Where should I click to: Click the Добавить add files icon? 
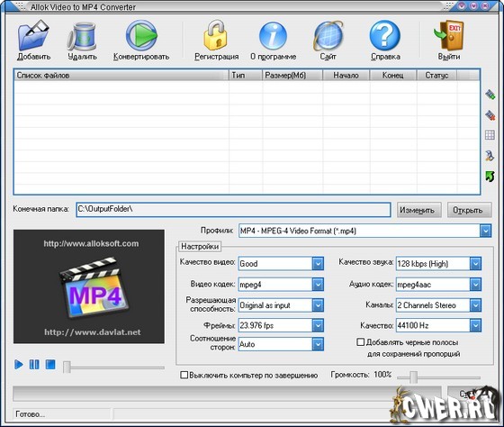pos(33,35)
